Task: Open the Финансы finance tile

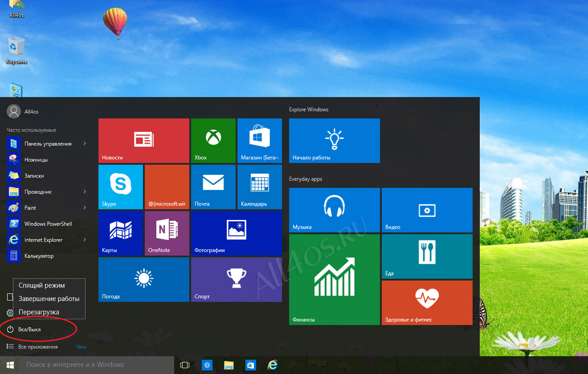Action: pyautogui.click(x=335, y=280)
